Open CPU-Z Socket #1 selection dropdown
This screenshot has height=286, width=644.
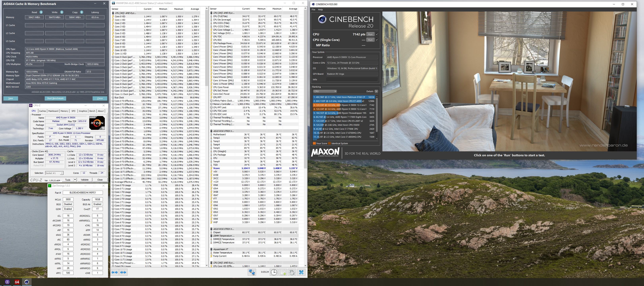point(54,173)
